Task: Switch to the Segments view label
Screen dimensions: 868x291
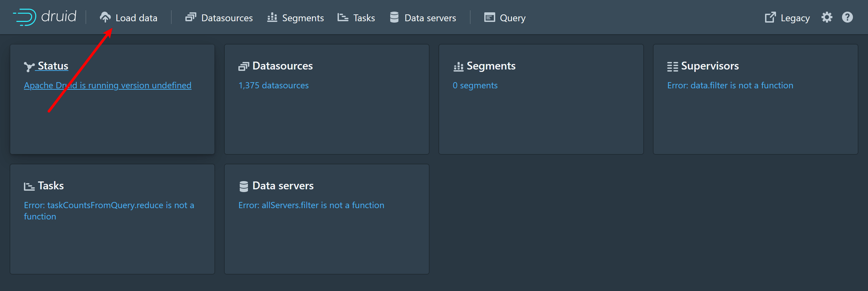Action: (303, 18)
